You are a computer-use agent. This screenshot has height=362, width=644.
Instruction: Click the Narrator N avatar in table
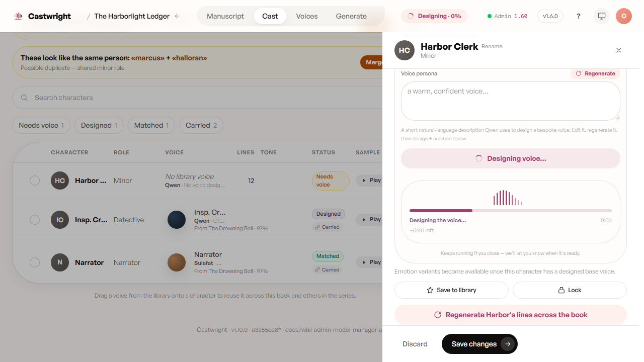60,262
